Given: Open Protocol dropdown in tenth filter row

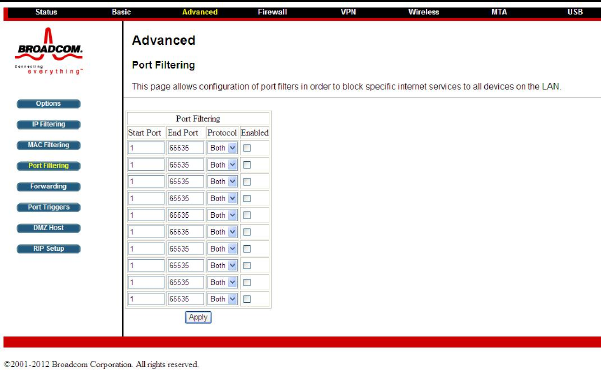Looking at the screenshot, I should coord(222,299).
